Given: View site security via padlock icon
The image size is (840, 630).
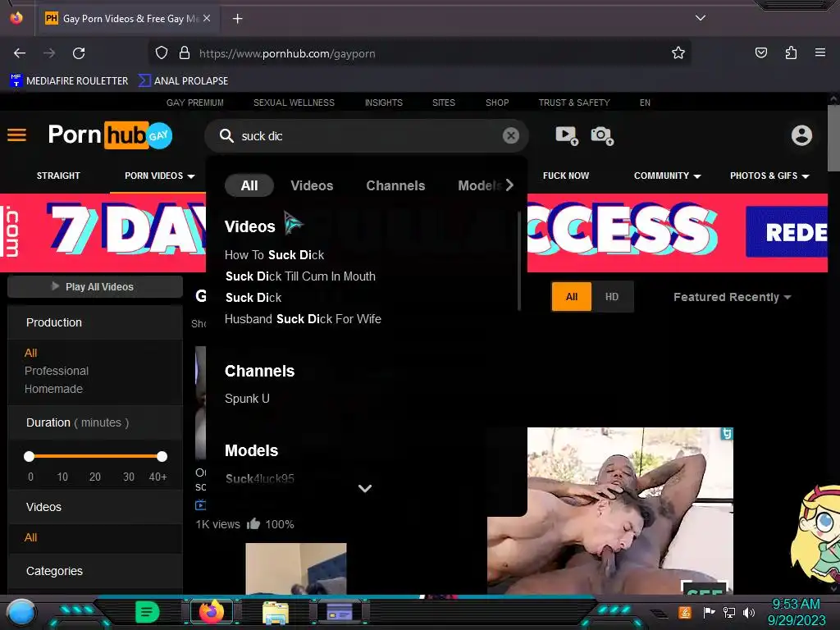Looking at the screenshot, I should pos(185,53).
